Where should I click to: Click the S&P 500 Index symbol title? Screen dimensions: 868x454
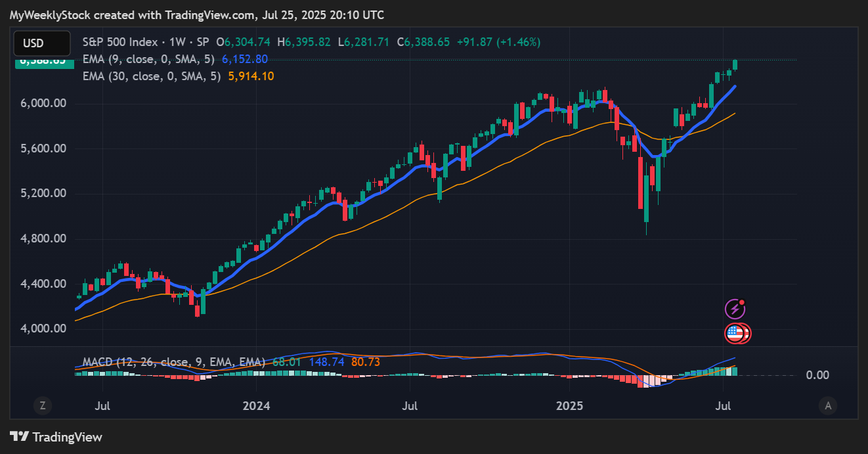point(119,42)
